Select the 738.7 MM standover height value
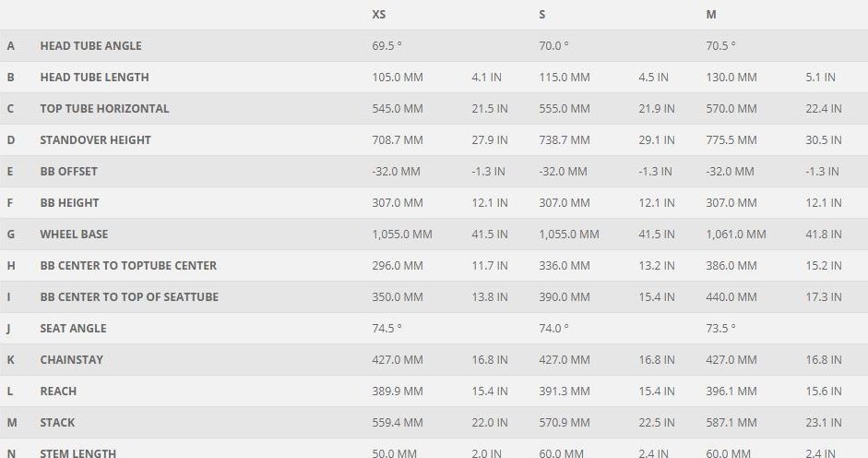868x458 pixels. coord(564,140)
